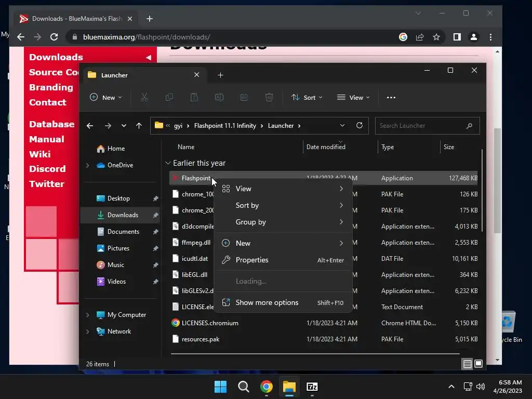Switch to details view layout icon in status bar

(467, 364)
